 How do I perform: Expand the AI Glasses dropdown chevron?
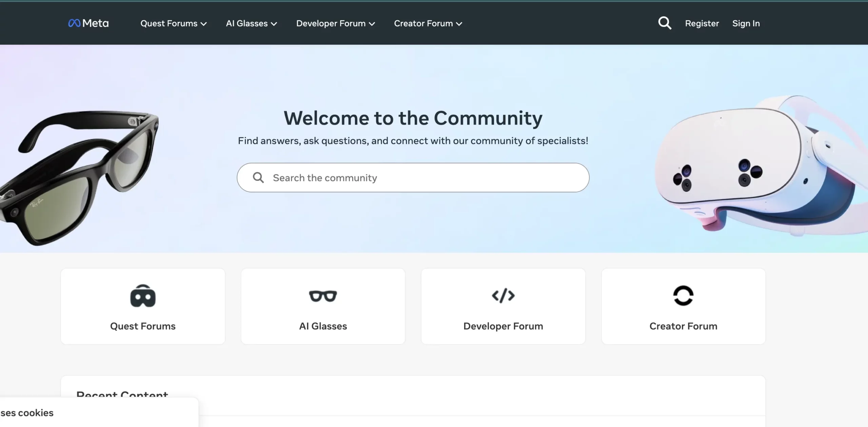[274, 24]
